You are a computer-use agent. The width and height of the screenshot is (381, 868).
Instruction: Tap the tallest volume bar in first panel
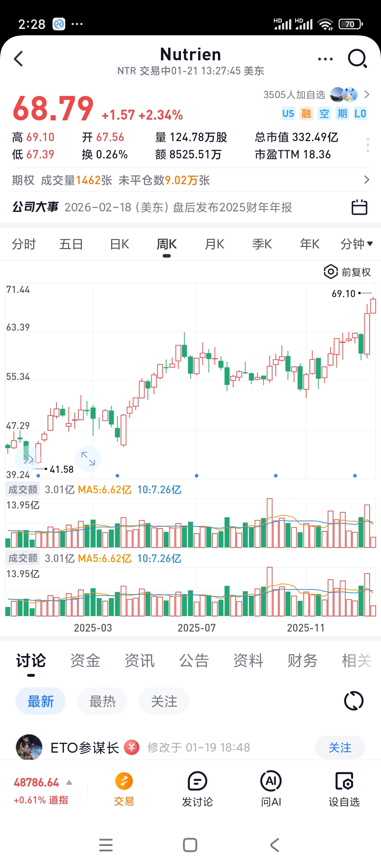coord(270,523)
